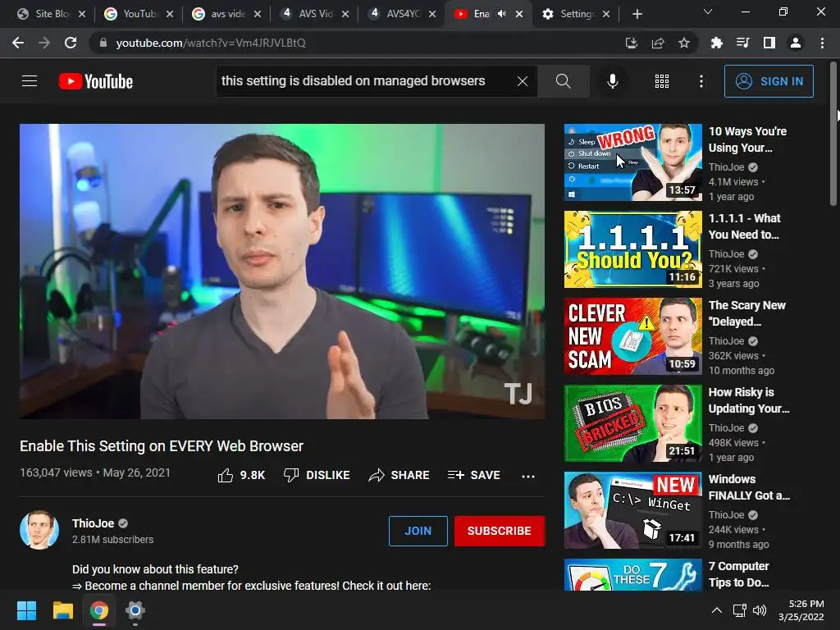
Task: Mute the playing YouTube tab audio
Action: point(501,14)
